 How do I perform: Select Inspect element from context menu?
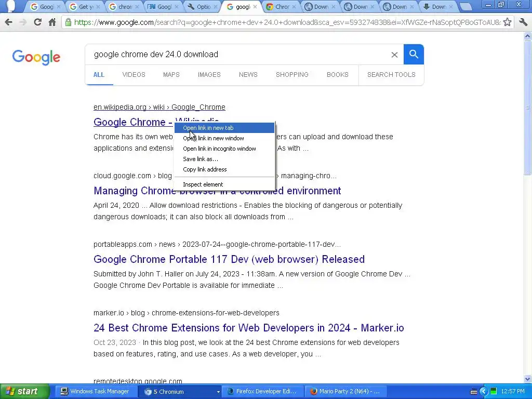point(224,184)
